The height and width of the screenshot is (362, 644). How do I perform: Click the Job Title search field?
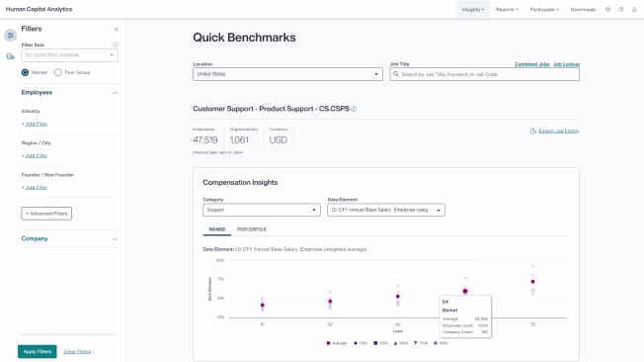tap(485, 74)
